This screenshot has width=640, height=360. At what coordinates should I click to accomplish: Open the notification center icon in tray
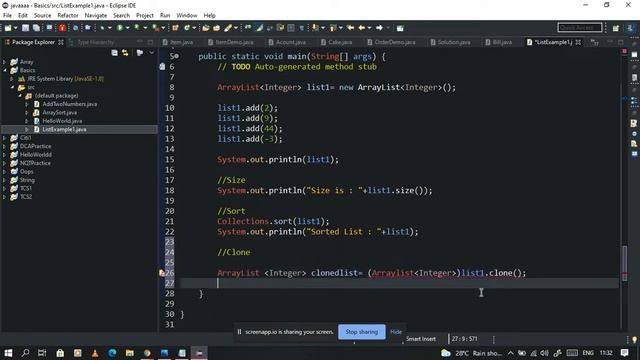(624, 353)
